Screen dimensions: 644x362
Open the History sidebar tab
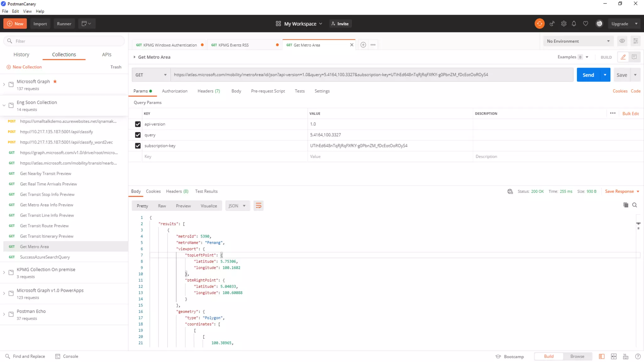coord(21,55)
